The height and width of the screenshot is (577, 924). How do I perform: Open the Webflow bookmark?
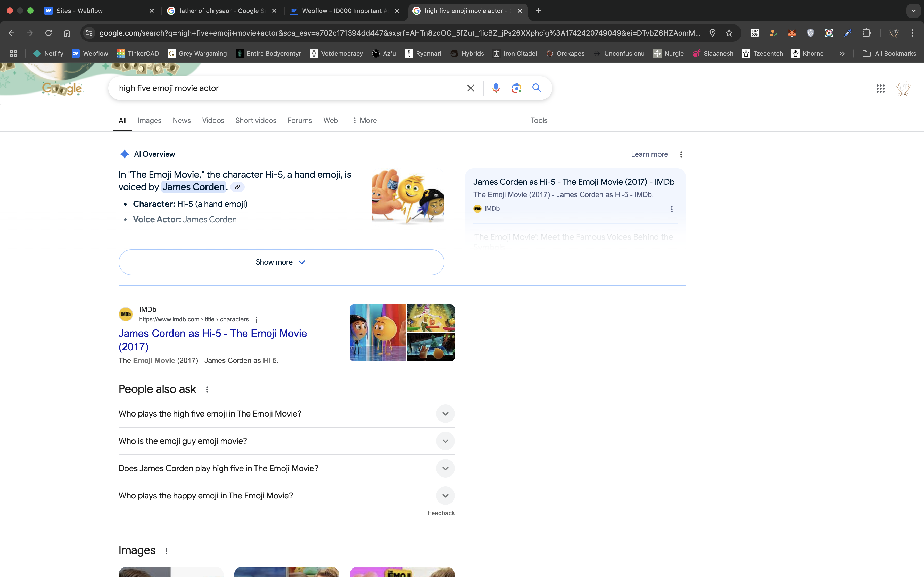click(x=90, y=53)
